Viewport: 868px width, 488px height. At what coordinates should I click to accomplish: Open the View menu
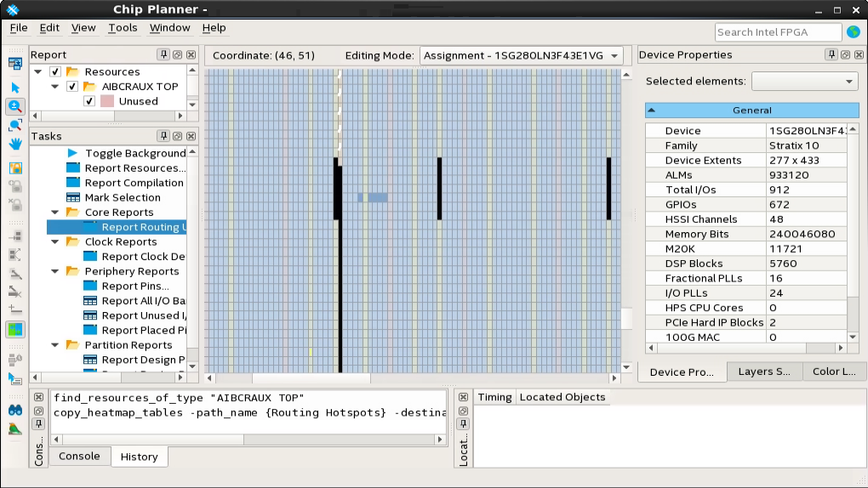click(83, 28)
